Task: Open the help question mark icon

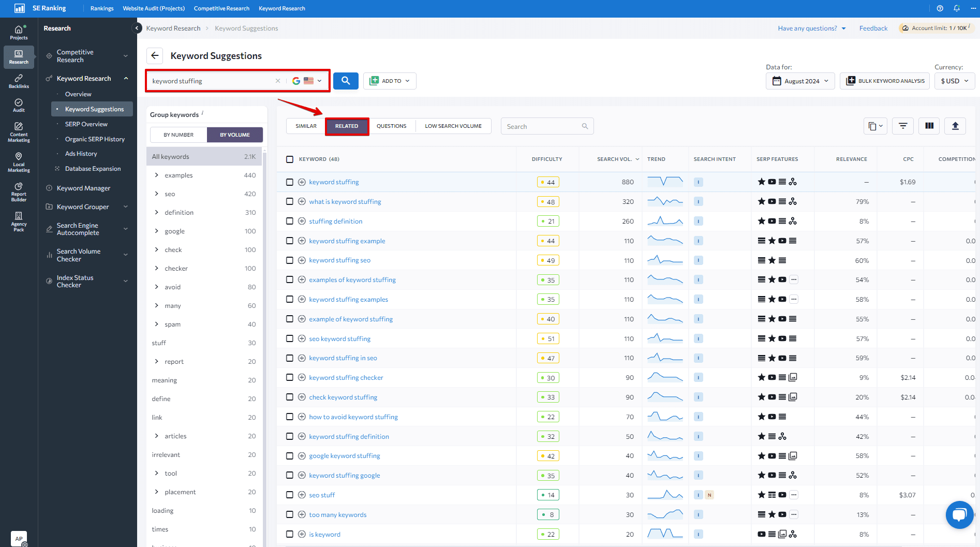Action: click(940, 8)
